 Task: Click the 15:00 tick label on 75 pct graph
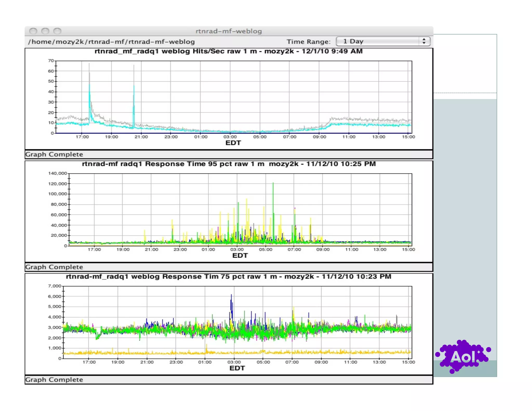(408, 362)
